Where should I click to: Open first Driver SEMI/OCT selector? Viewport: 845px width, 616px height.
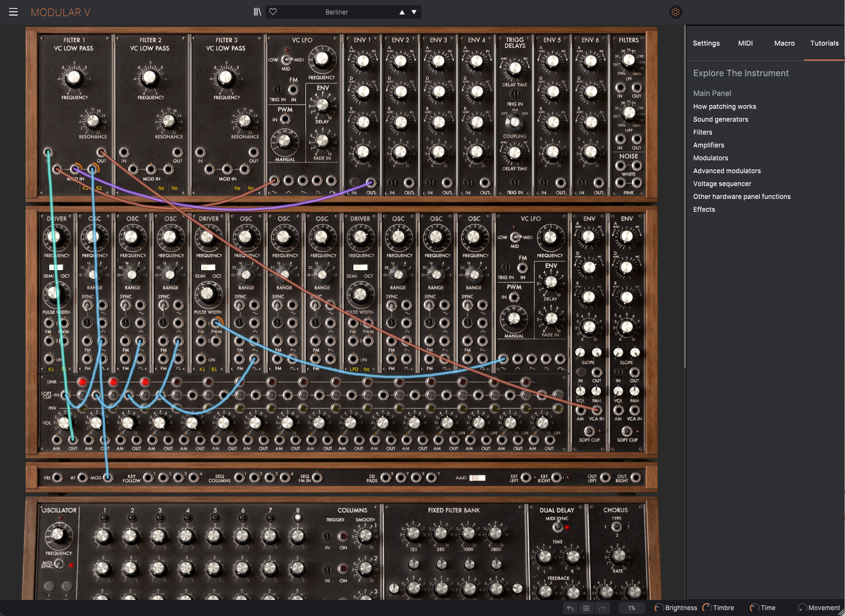point(56,267)
